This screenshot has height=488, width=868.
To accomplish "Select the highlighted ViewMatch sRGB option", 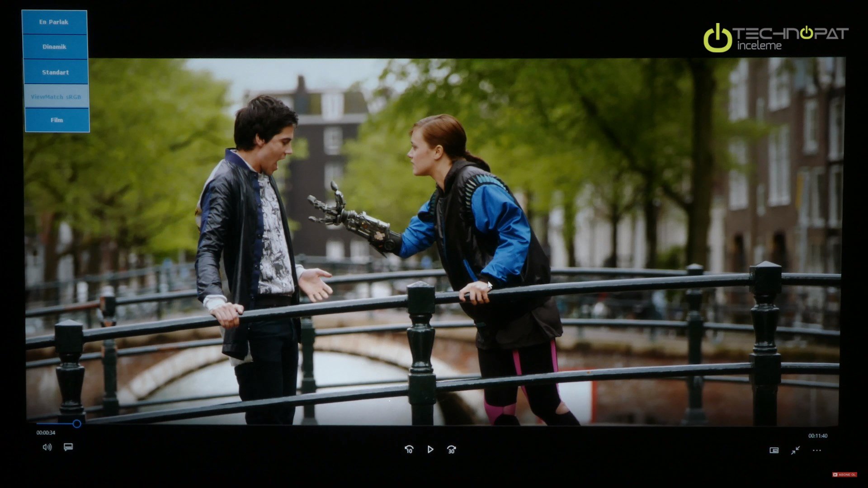I will point(56,97).
